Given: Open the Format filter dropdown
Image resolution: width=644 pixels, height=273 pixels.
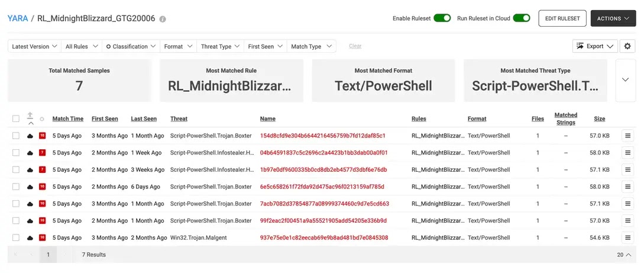Looking at the screenshot, I should point(178,46).
